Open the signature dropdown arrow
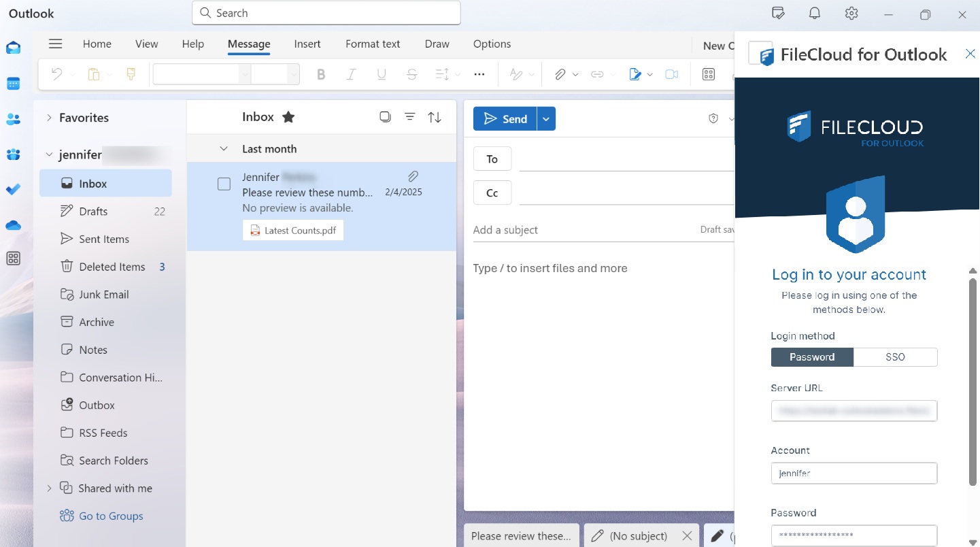 pos(650,74)
